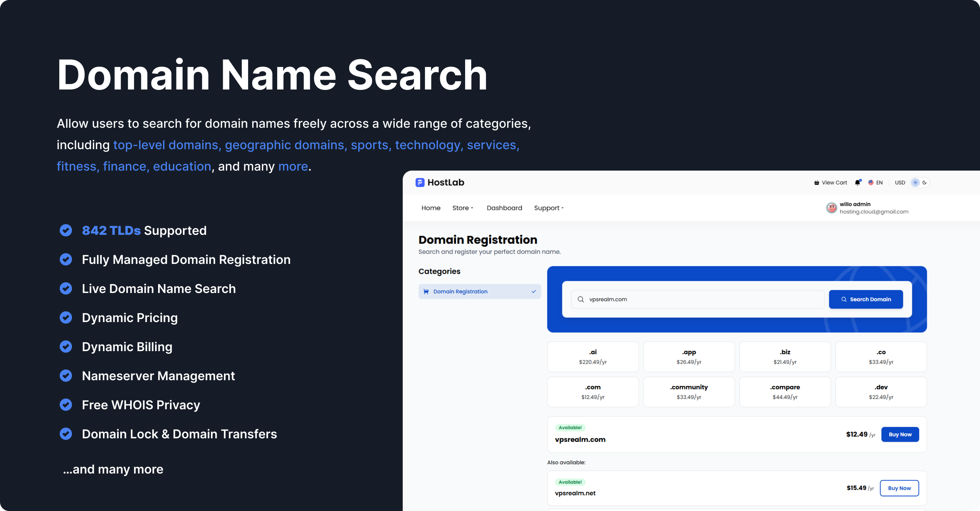Click the US flag language icon

coord(871,182)
